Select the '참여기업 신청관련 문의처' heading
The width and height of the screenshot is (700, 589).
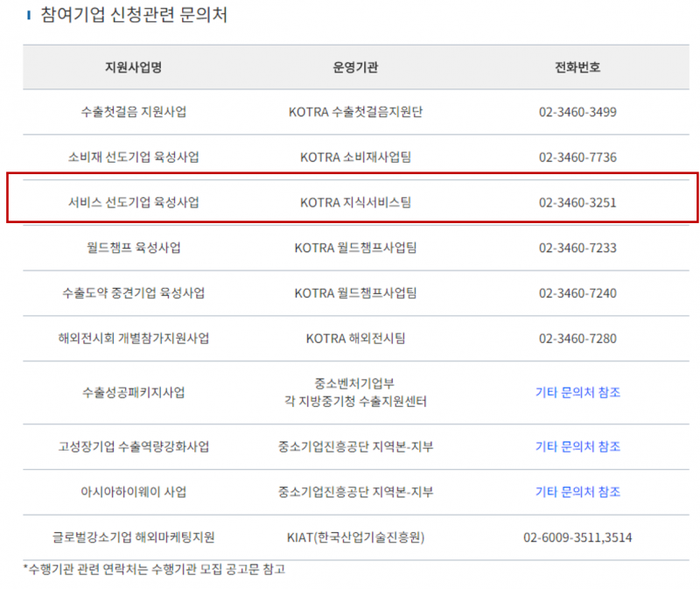(x=134, y=15)
